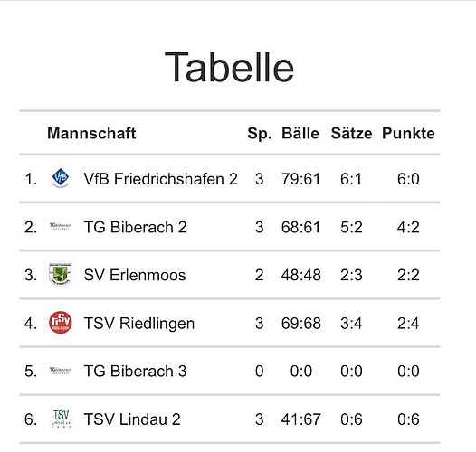Click the TSV Lindau 2 logo
The image size is (476, 452).
61,419
